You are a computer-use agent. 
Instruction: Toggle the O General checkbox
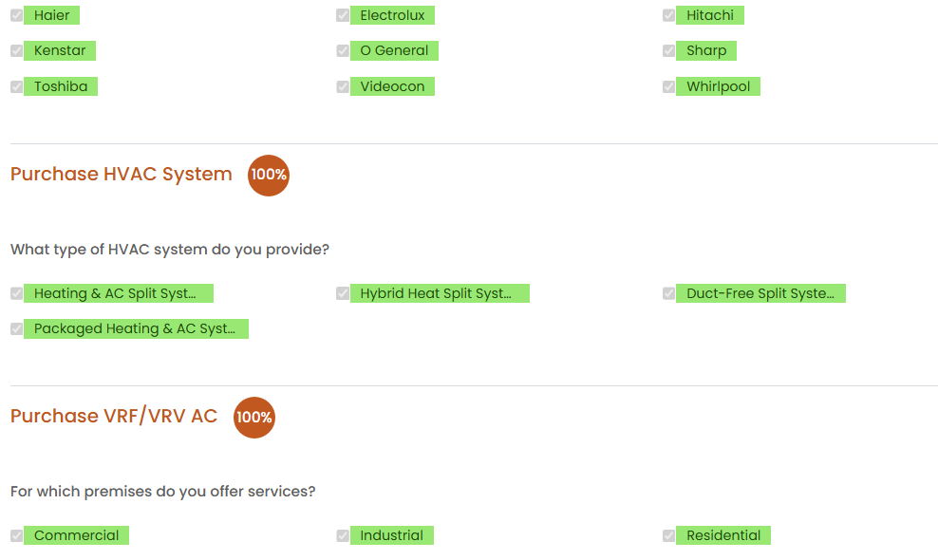[x=343, y=51]
